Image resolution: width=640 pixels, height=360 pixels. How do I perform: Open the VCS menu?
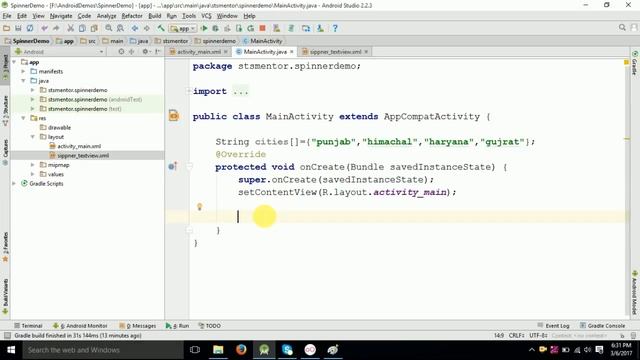coord(206,16)
